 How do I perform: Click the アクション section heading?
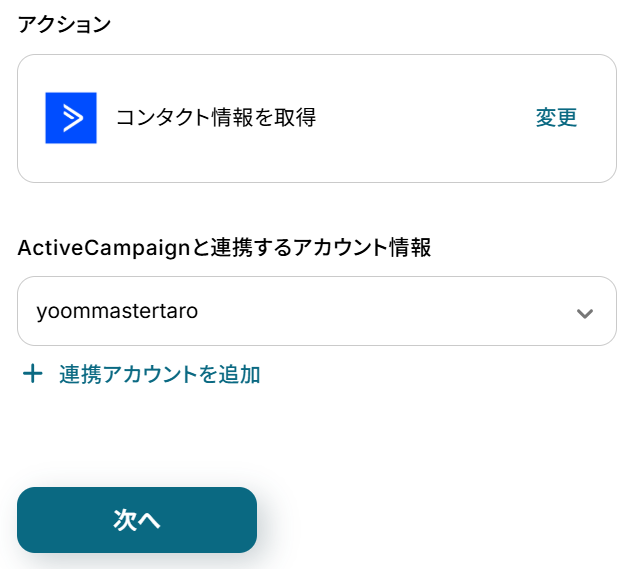click(64, 25)
